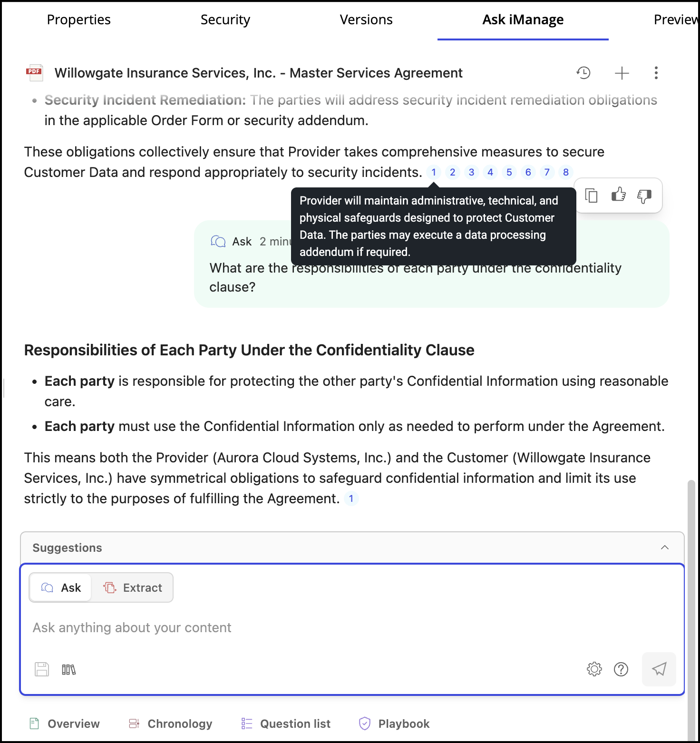Send the question with paper plane button
Viewport: 700px width, 743px height.
tap(659, 669)
